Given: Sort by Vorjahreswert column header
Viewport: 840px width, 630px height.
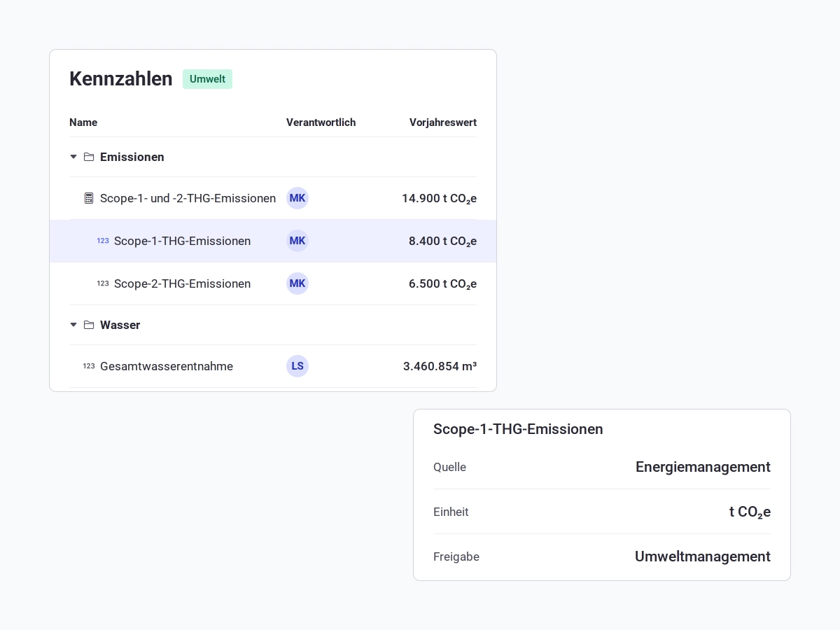Looking at the screenshot, I should coord(443,122).
